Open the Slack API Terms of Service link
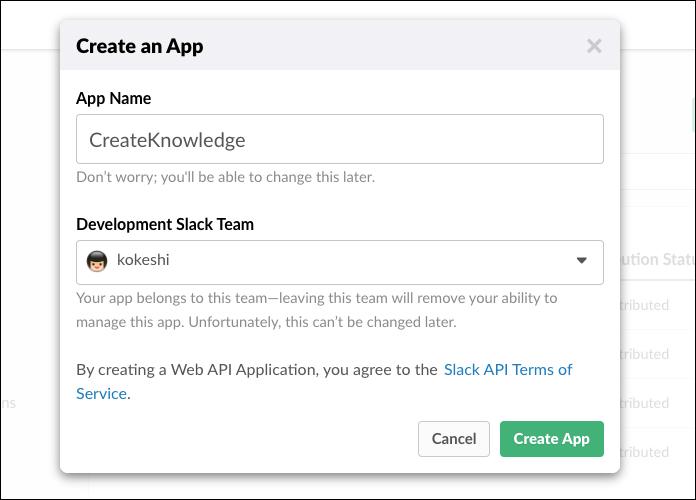This screenshot has height=500, width=696. (508, 369)
